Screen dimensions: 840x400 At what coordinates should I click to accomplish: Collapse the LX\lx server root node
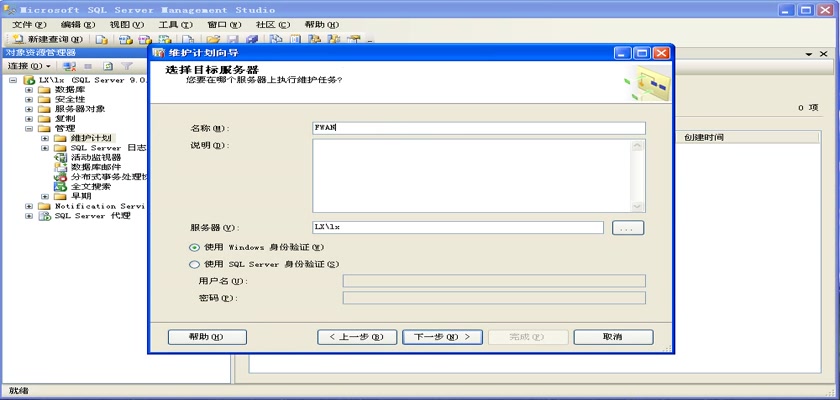(13, 80)
